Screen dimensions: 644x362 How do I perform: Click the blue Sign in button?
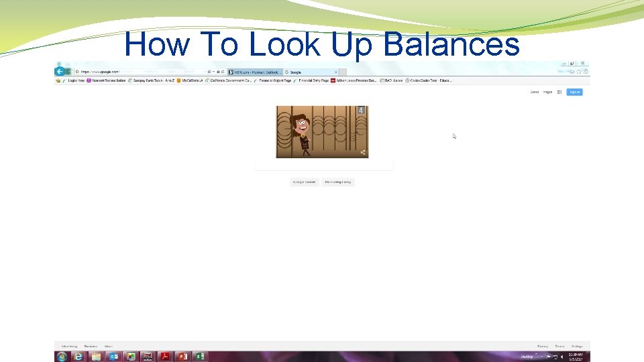(x=575, y=92)
